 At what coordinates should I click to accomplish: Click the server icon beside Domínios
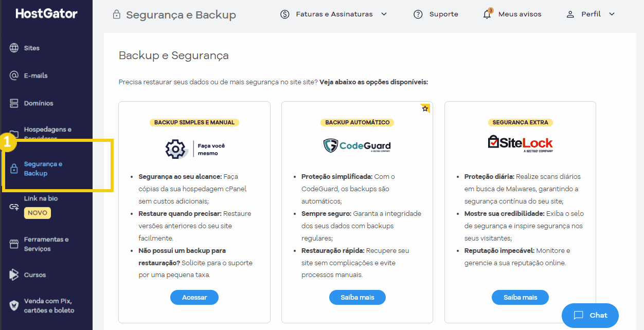point(14,103)
